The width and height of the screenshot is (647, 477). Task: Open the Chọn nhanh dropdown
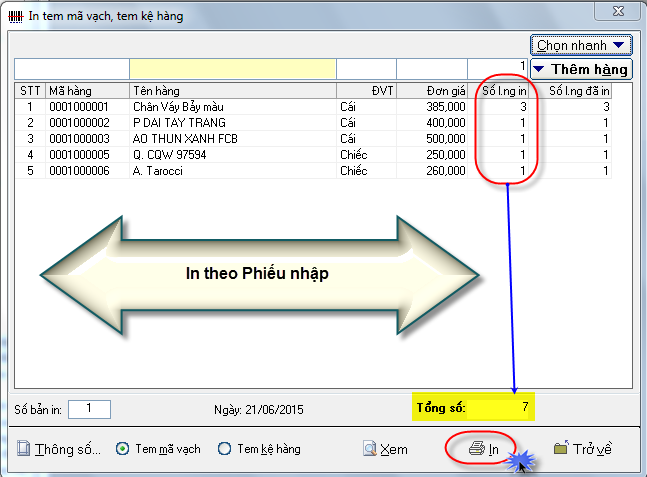[x=582, y=45]
